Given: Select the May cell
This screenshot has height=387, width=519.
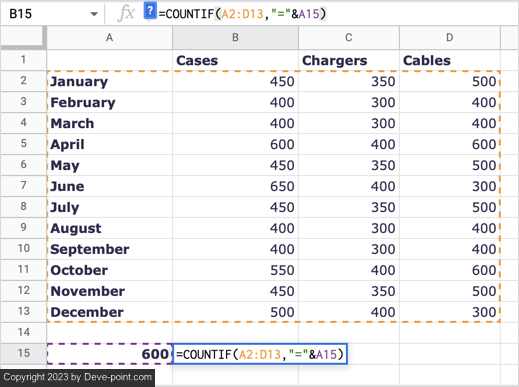Looking at the screenshot, I should click(109, 165).
